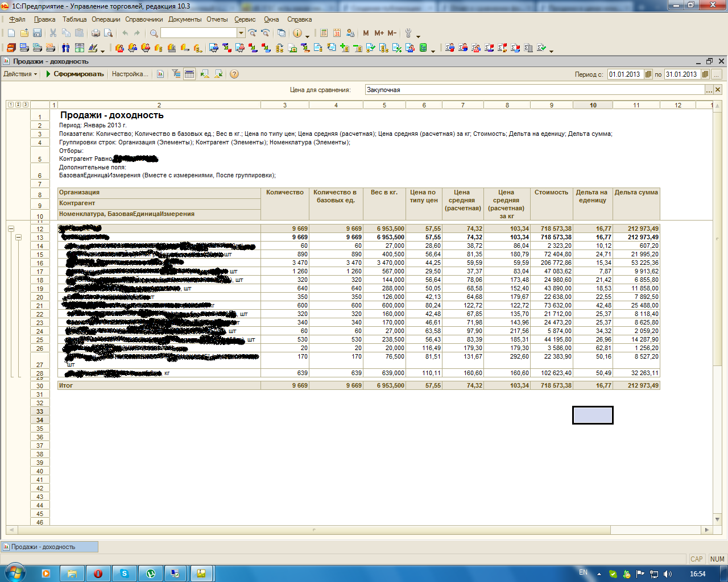Show grouping level 3
Image resolution: width=728 pixels, height=582 pixels.
coord(26,105)
